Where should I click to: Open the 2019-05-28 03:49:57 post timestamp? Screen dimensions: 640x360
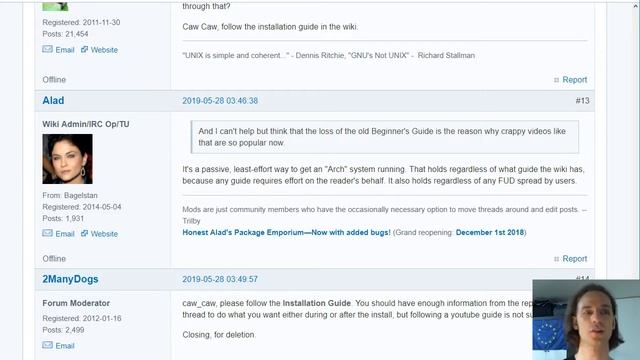coord(220,279)
